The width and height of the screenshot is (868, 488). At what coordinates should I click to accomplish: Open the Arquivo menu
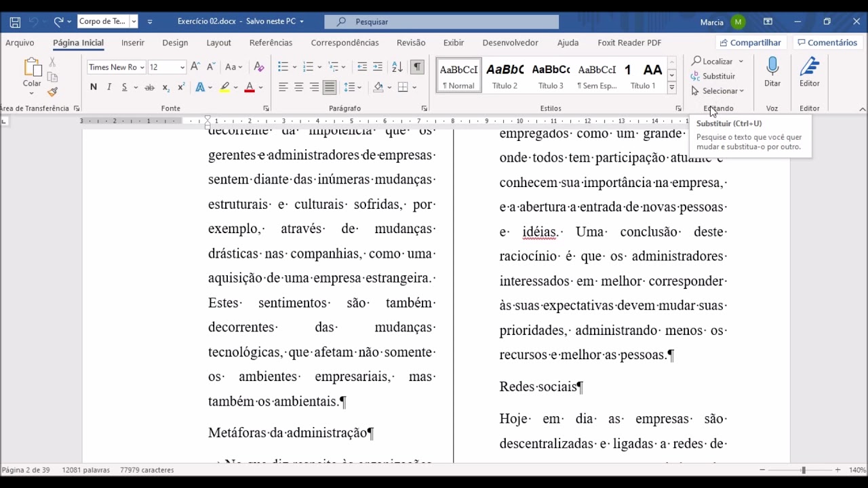coord(20,43)
